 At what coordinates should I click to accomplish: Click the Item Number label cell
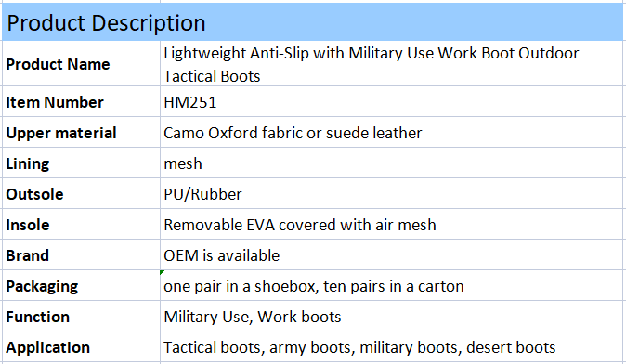pos(81,101)
